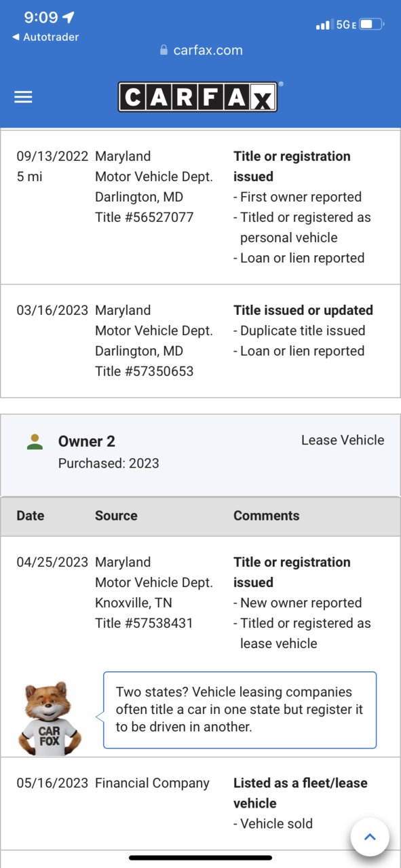
Task: Tap Title #57538431 in Knoxville entry
Action: 145,623
